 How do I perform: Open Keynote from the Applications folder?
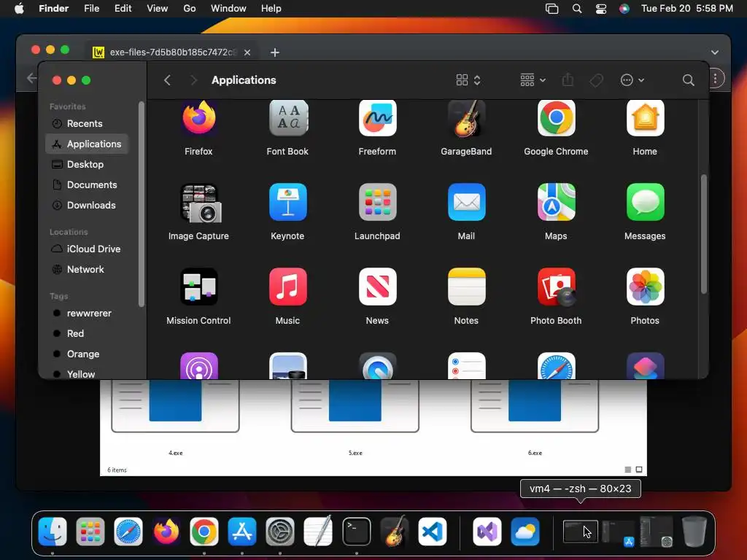287,203
